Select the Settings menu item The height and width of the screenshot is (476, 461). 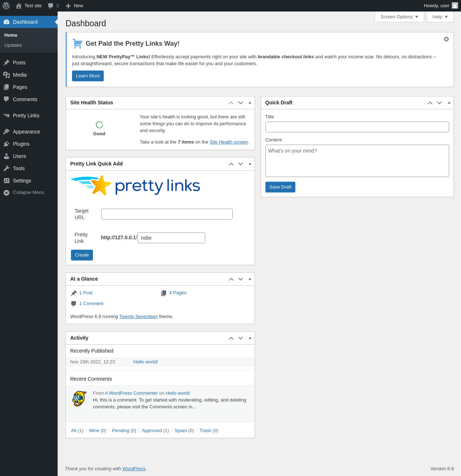22,181
